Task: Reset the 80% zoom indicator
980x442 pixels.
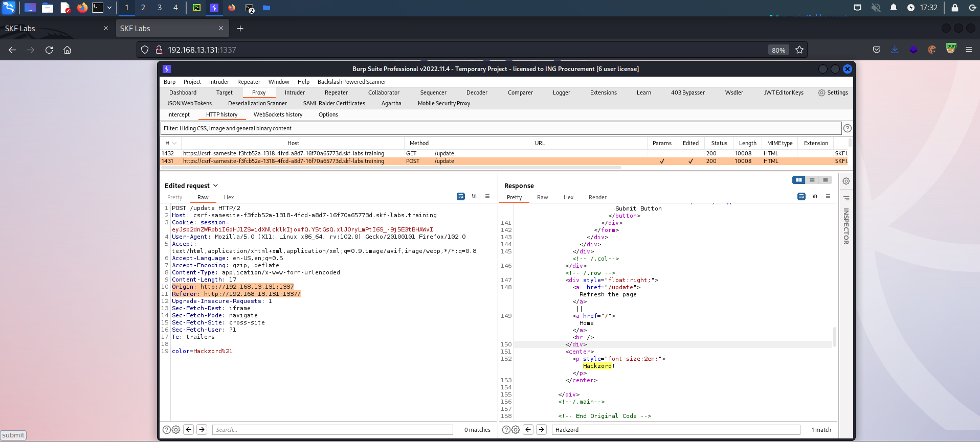Action: point(778,50)
